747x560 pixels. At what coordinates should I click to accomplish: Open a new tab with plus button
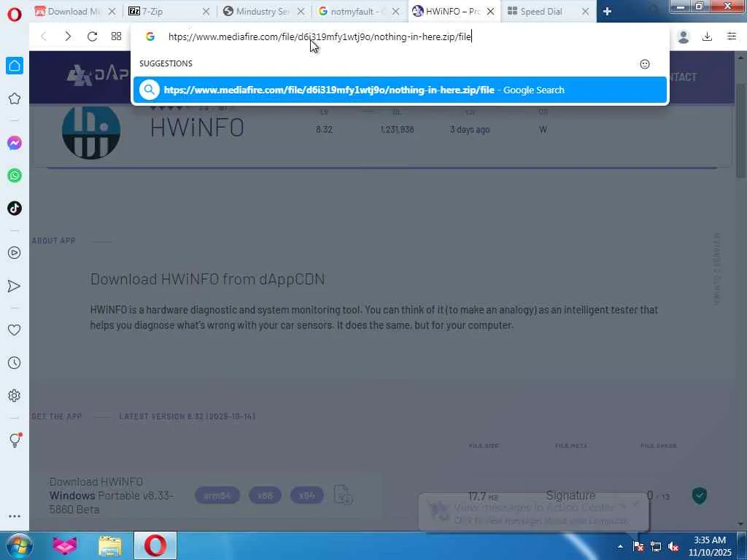click(607, 12)
